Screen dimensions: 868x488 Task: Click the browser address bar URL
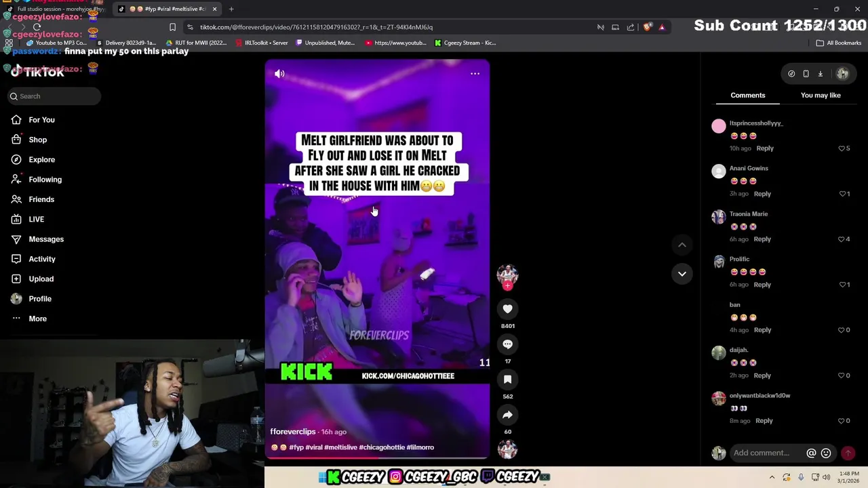(316, 27)
